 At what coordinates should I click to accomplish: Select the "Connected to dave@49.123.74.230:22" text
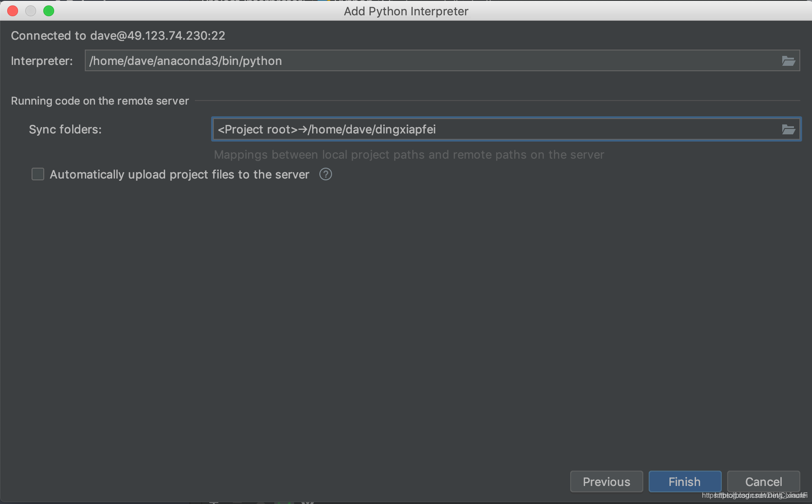pos(118,36)
